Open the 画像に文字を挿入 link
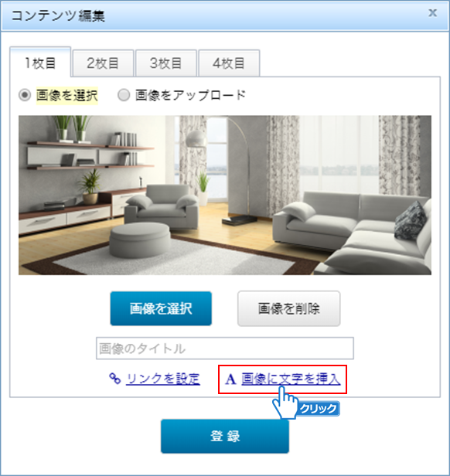Viewport: 450px width, 476px height. 291,379
